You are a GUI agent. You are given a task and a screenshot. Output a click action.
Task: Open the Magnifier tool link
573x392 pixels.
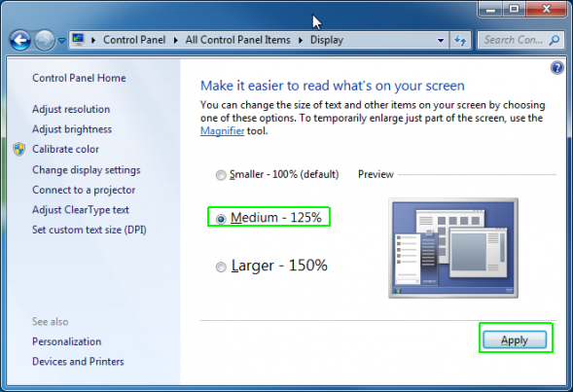222,130
